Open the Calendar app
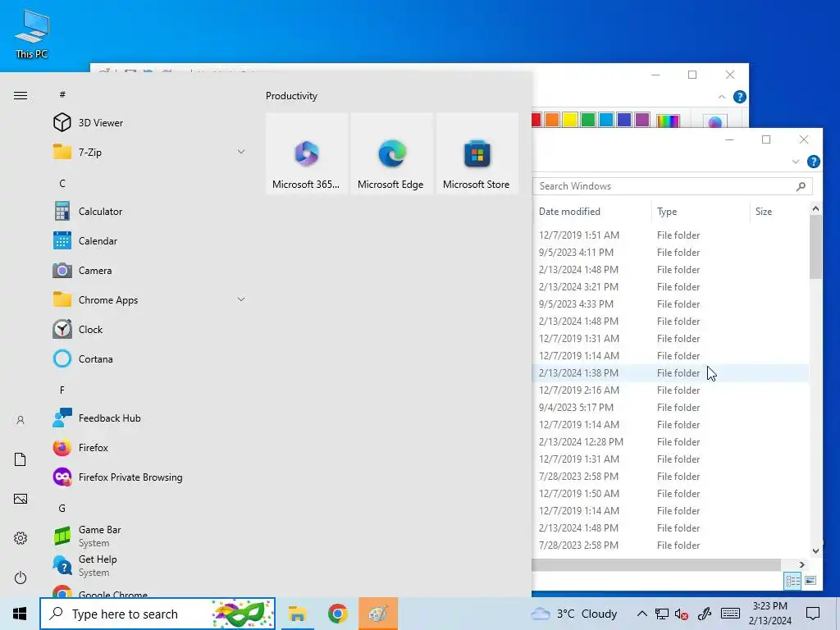The height and width of the screenshot is (630, 840). 150,240
